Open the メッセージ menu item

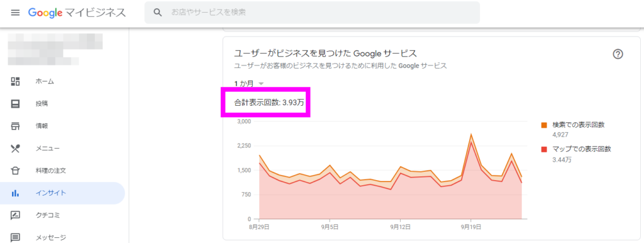62,237
